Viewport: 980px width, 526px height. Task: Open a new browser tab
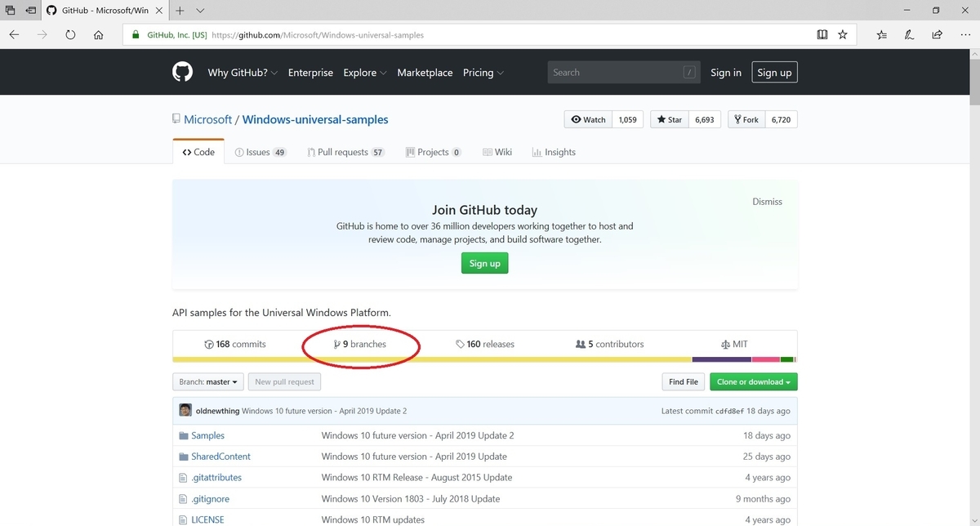pyautogui.click(x=180, y=11)
